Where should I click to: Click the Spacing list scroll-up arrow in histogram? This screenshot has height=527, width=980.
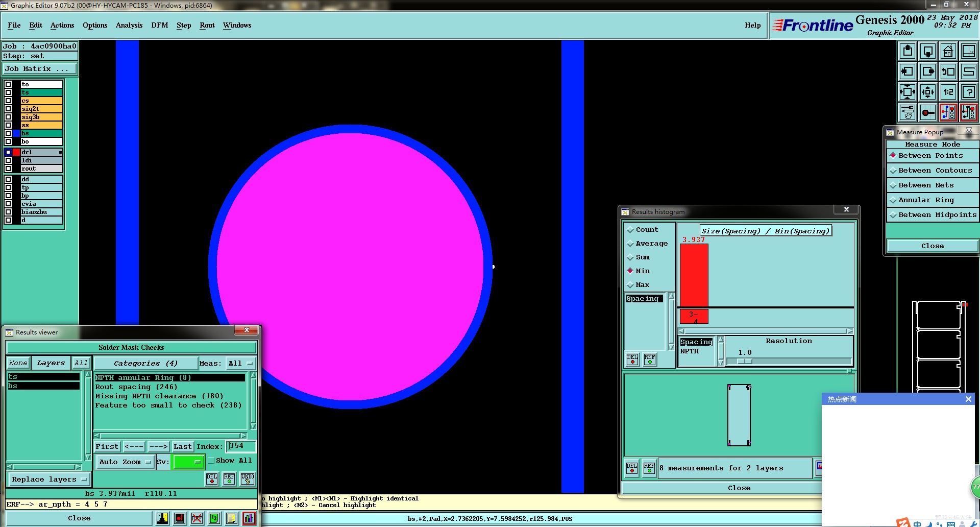tap(671, 297)
